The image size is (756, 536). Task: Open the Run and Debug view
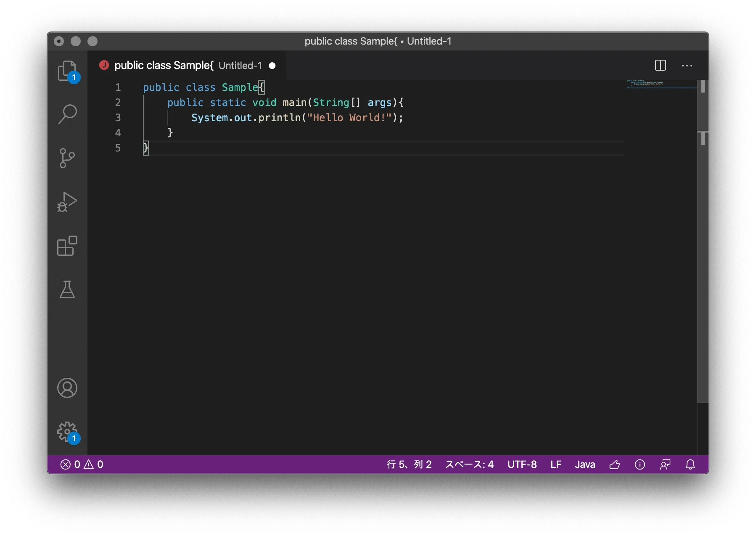(67, 202)
